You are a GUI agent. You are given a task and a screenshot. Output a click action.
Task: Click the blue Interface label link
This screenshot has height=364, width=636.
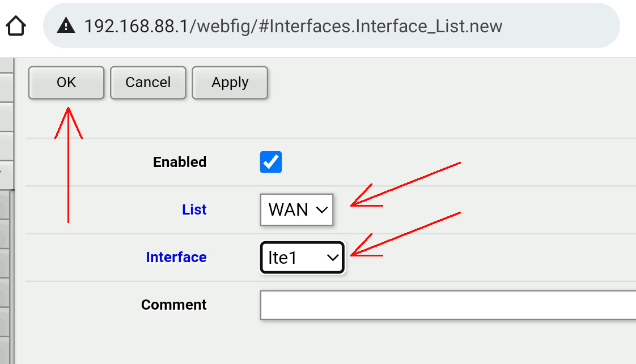click(x=176, y=258)
